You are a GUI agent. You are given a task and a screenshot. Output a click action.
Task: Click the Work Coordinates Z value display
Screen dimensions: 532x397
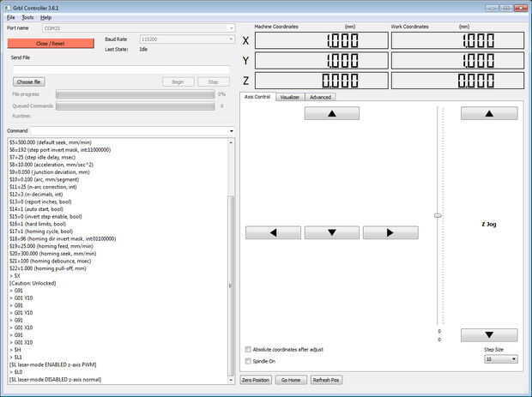pyautogui.click(x=457, y=81)
